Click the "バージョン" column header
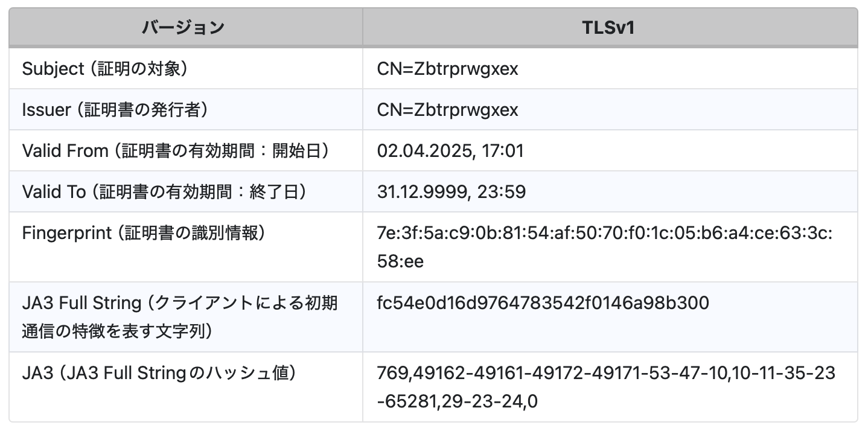The width and height of the screenshot is (868, 431). tap(183, 27)
